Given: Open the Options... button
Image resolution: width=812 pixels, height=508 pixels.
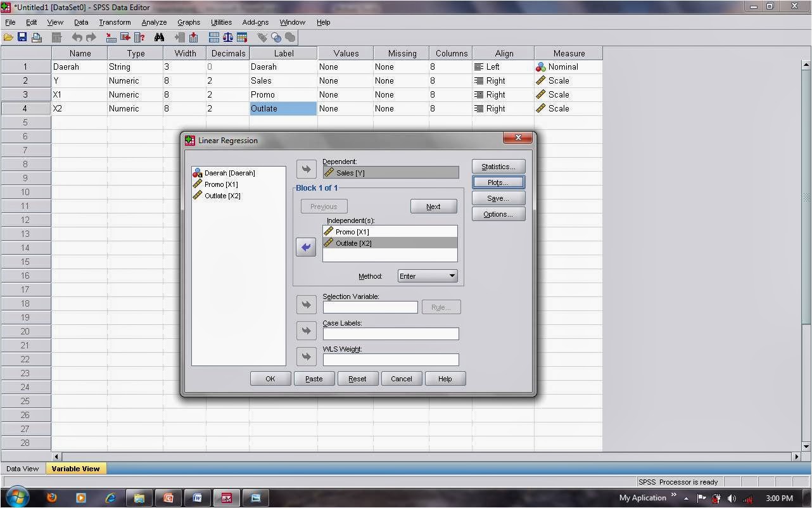Looking at the screenshot, I should (498, 214).
